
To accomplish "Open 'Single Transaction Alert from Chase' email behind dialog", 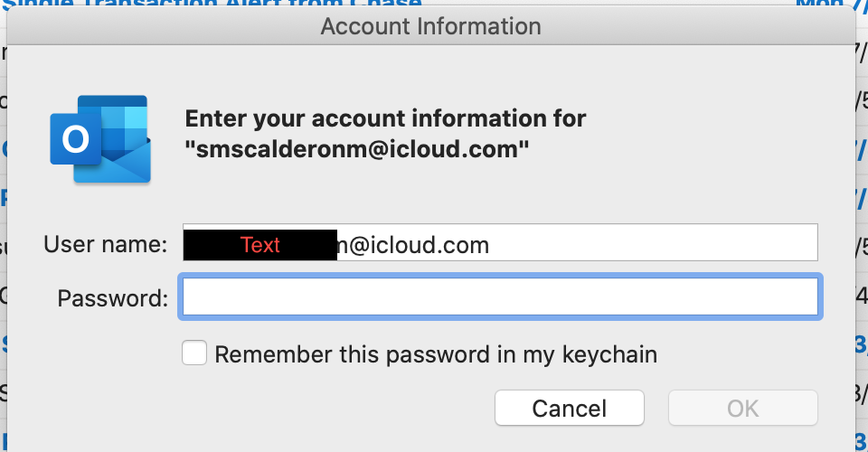I will pos(217,5).
